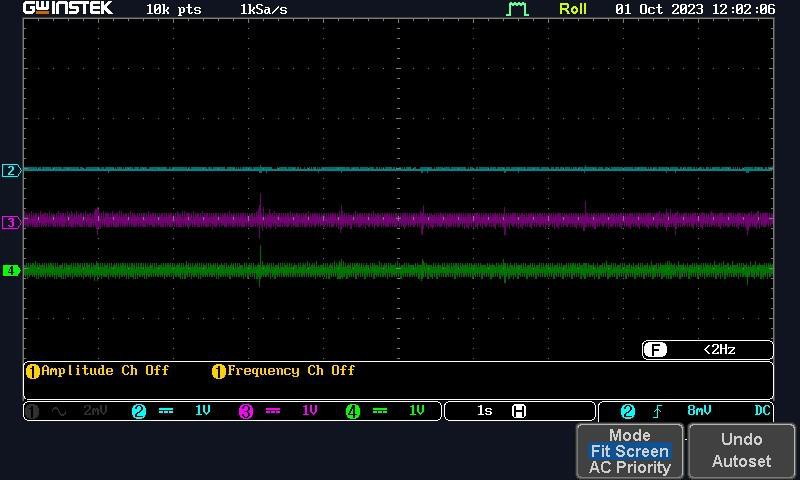Click the 1s timebase setting
800x480 pixels.
coord(484,411)
